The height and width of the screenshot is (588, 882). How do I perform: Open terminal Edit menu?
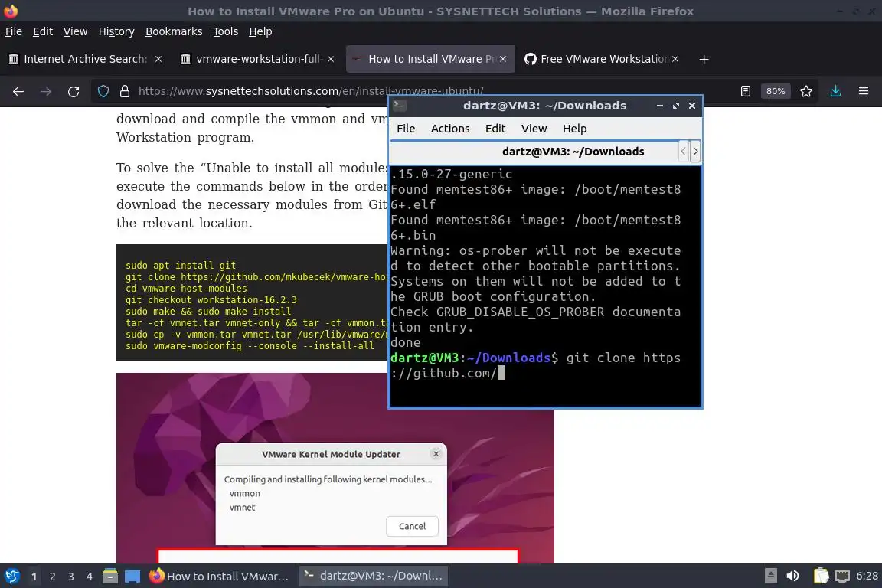(x=495, y=129)
